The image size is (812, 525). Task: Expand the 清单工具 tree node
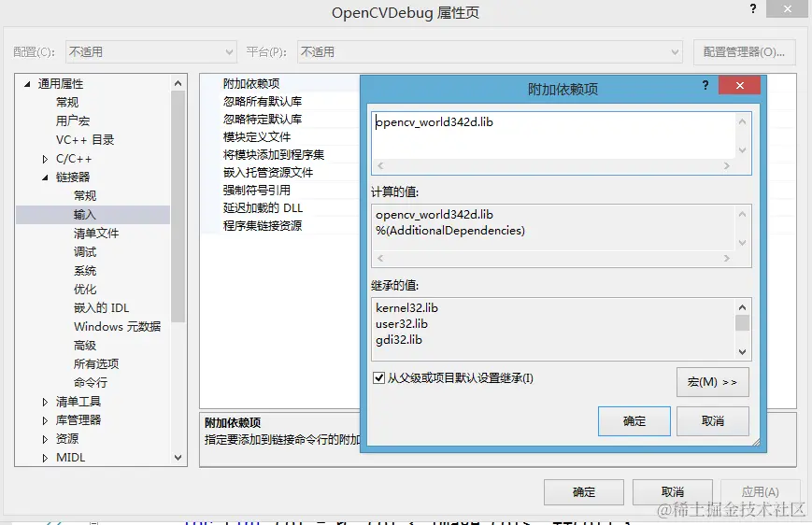tap(45, 402)
